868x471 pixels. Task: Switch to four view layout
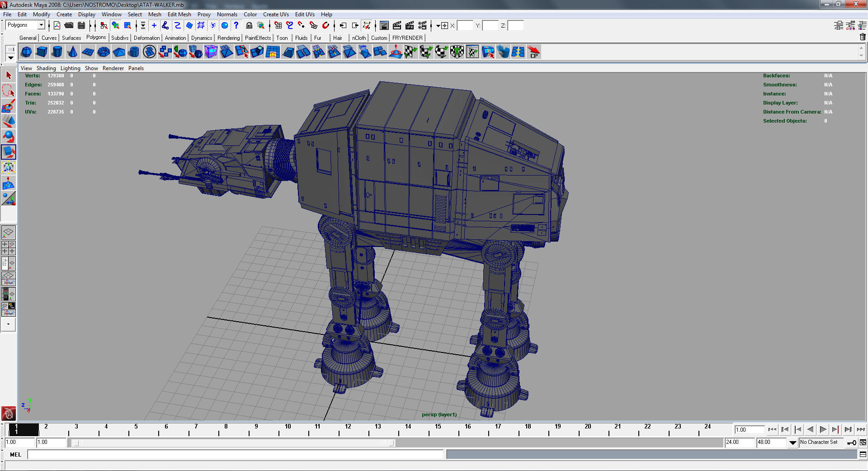click(9, 248)
